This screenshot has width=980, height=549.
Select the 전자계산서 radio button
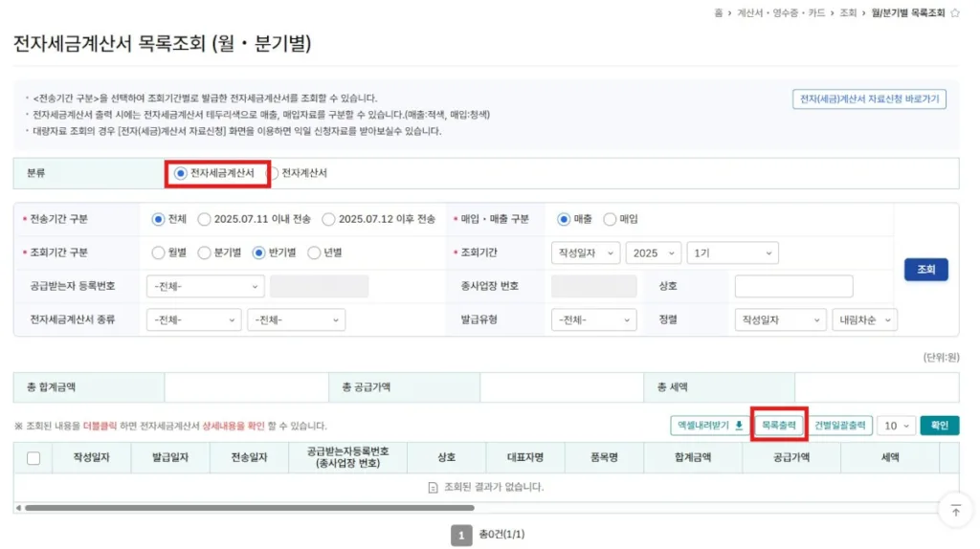point(273,173)
